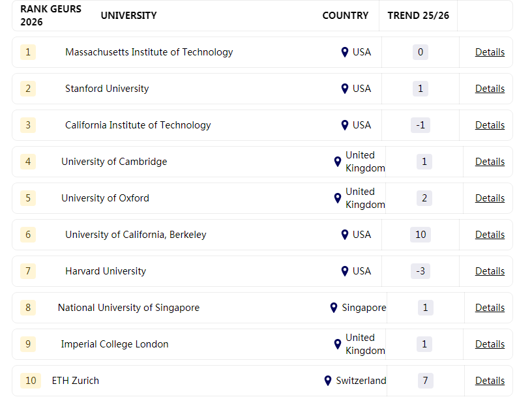Click the map pin for University of Cambridge
Viewport: 532px width, 397px height.
(x=338, y=162)
